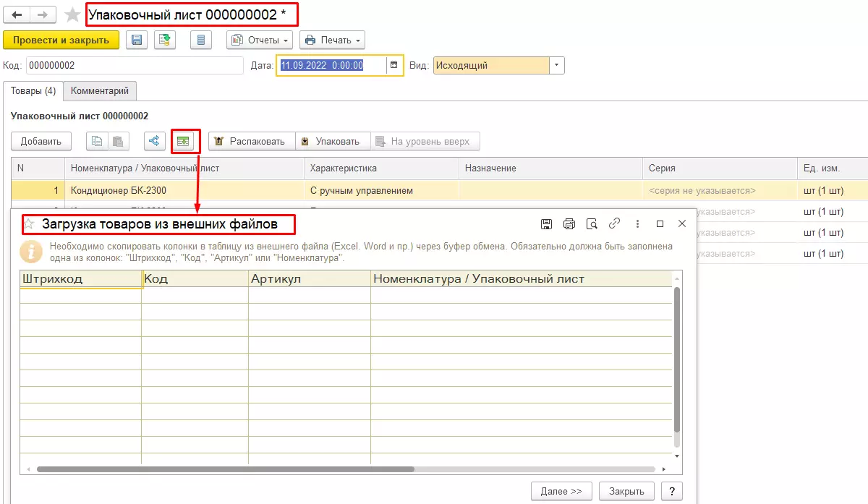
Task: Save icon in Загрузка товаров dialog header
Action: tap(547, 223)
